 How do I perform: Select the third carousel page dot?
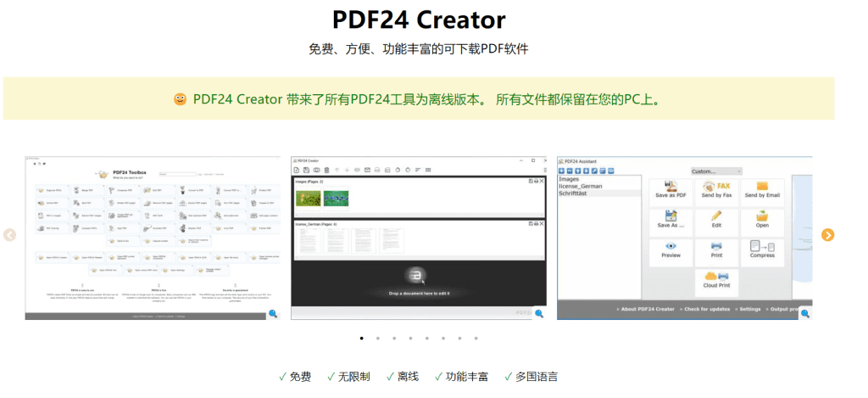point(394,338)
